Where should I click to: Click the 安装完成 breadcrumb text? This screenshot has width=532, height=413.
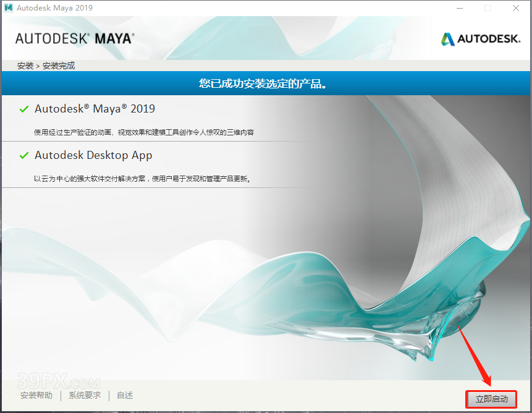point(58,66)
